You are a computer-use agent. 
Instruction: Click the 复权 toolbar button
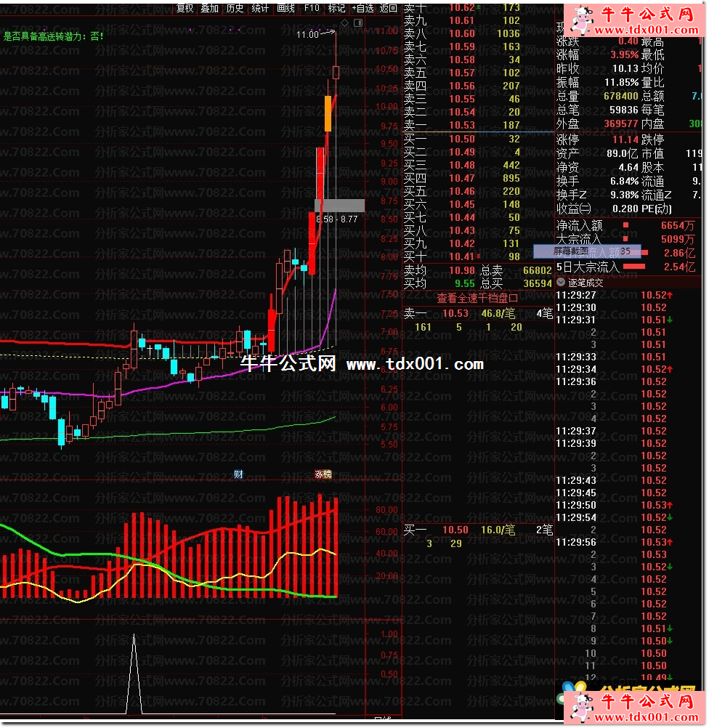coord(185,8)
